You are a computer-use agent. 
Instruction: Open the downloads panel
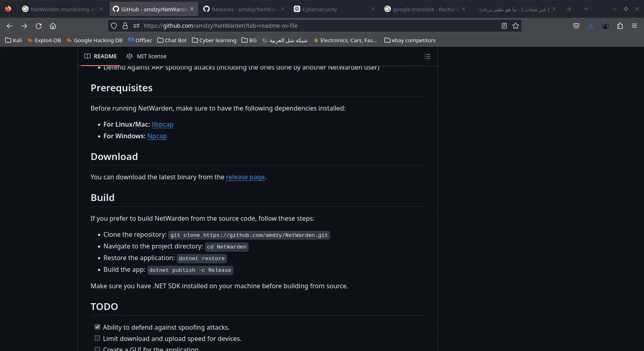point(590,26)
